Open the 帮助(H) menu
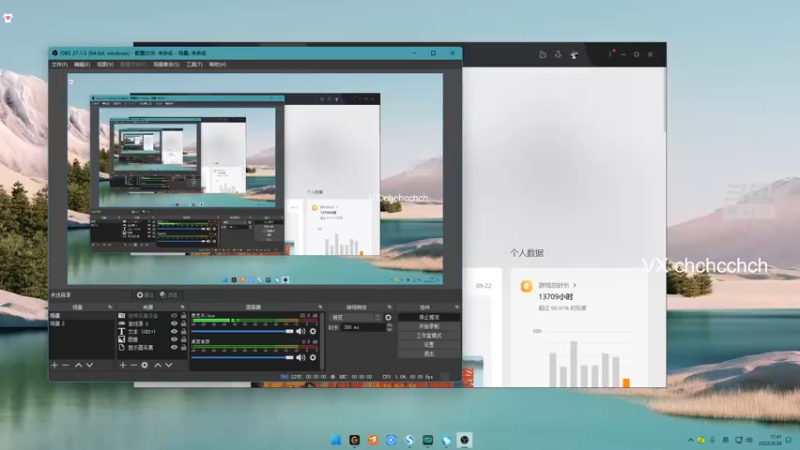 [x=217, y=65]
